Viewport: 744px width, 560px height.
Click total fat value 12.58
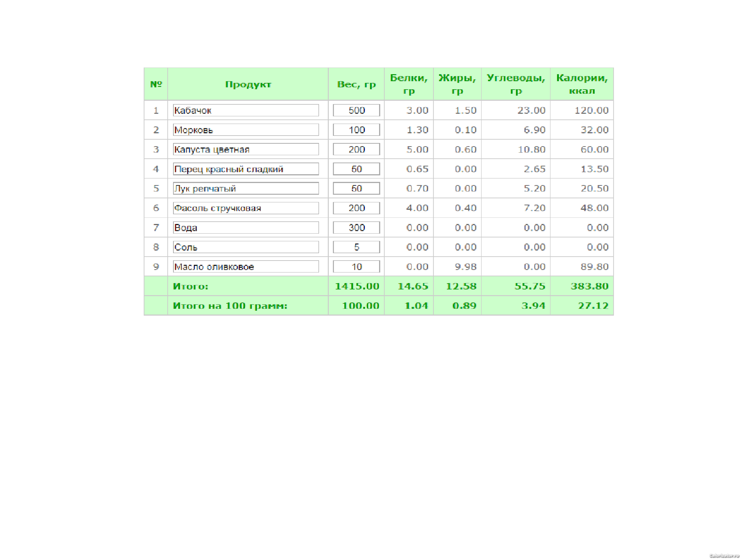pos(461,286)
